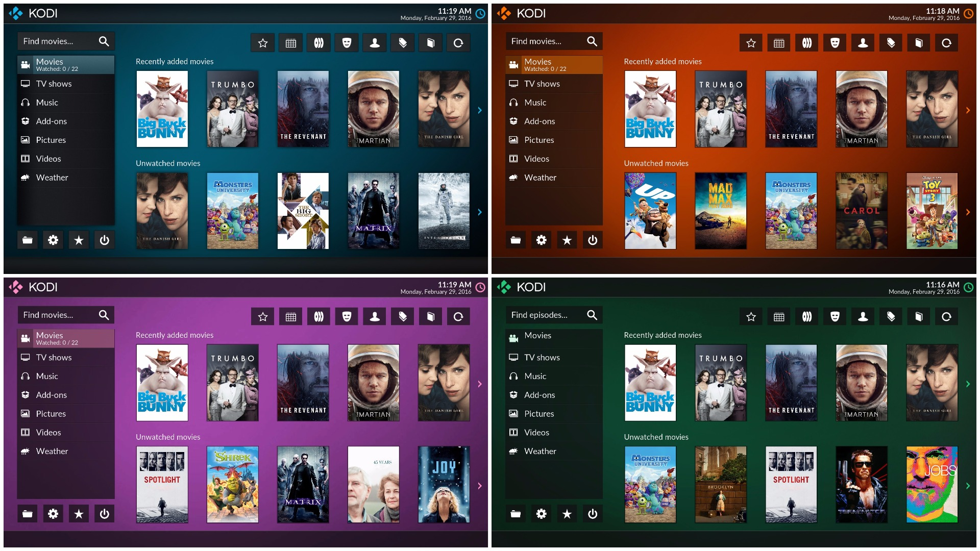Viewport: 980px width, 551px height.
Task: Click the unwatched movies next arrow in green panel
Action: click(968, 486)
